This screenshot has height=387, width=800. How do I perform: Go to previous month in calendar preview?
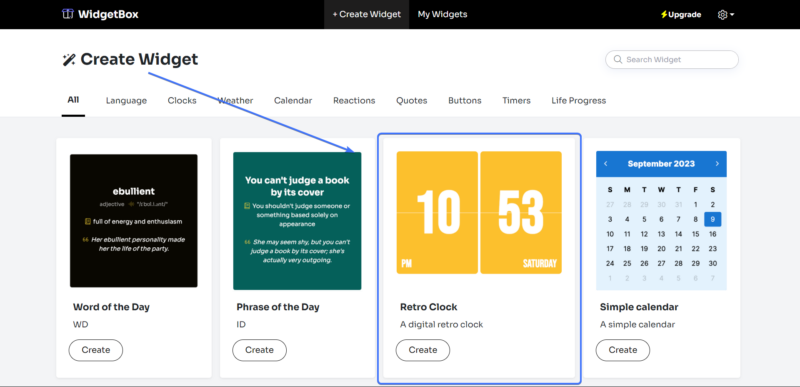click(x=606, y=164)
